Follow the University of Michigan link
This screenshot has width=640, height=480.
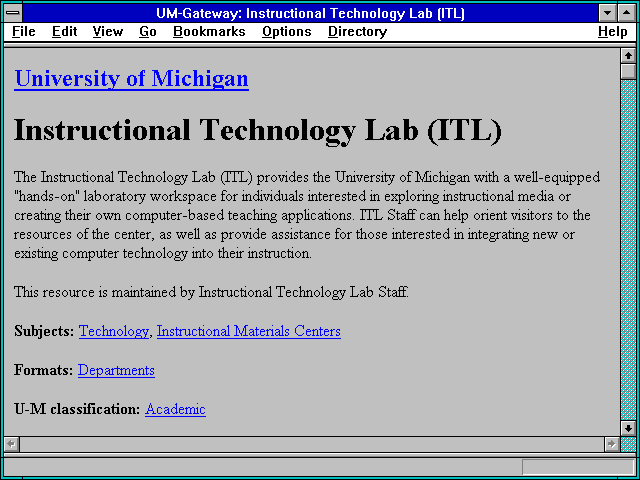tap(131, 79)
